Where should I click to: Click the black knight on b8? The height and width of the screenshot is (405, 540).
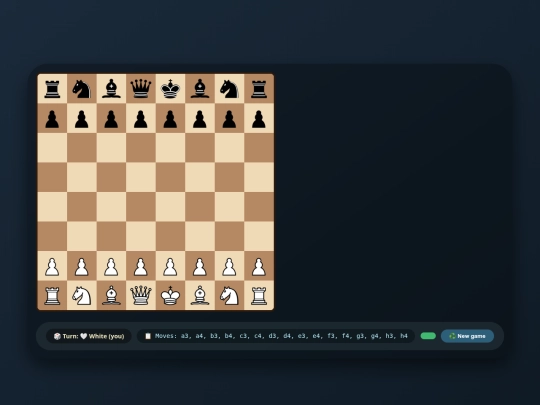tap(82, 89)
